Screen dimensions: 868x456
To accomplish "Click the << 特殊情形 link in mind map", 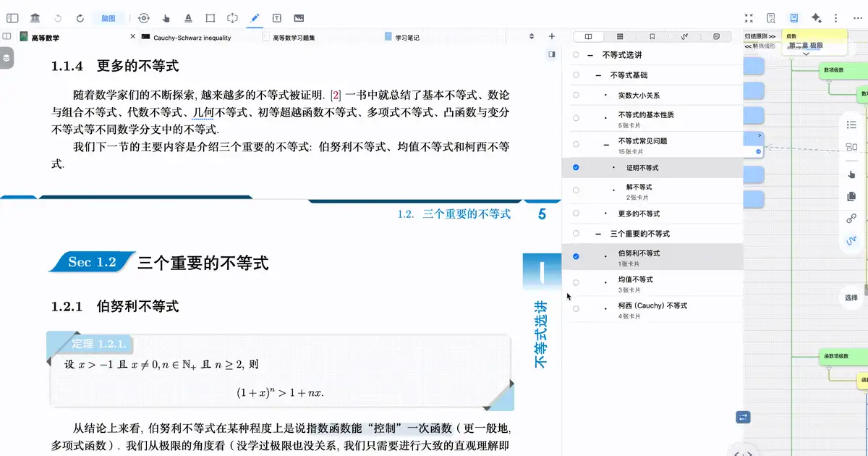I will pyautogui.click(x=760, y=46).
